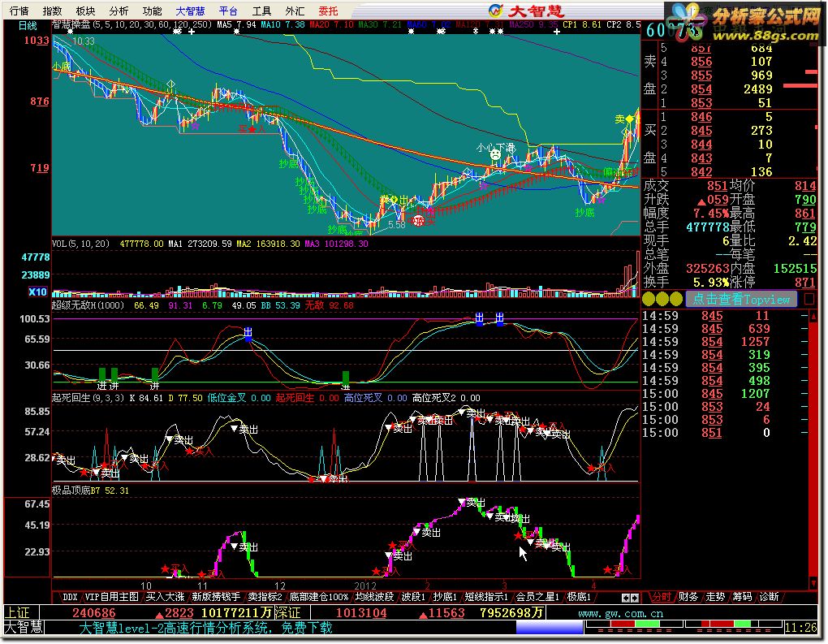The height and width of the screenshot is (644, 828).
Task: Click the 起死回生(9,3,3) indicator title
Action: coord(88,398)
